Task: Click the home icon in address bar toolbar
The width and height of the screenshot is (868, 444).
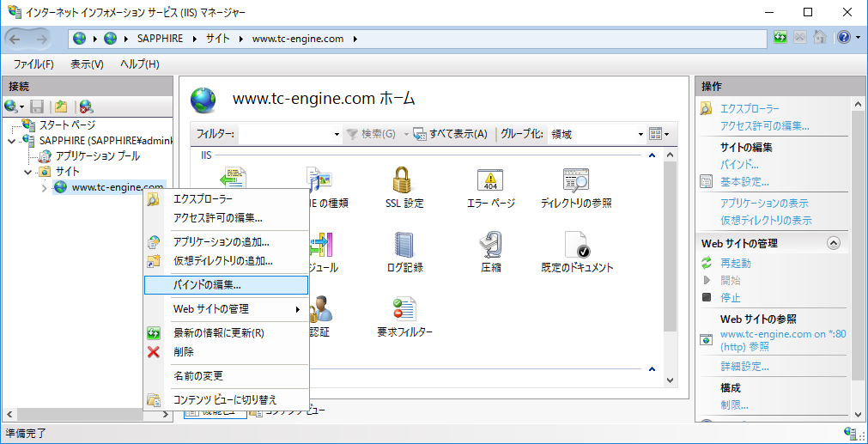Action: [x=820, y=38]
